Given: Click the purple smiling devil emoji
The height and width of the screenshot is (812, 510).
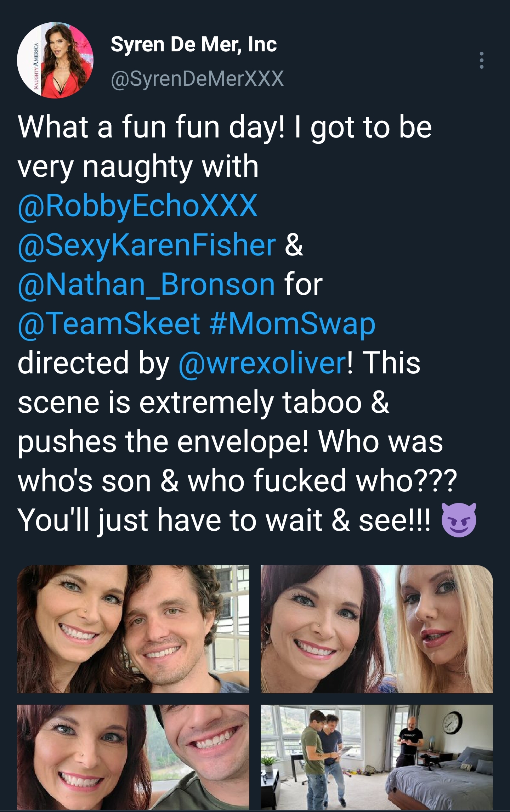Looking at the screenshot, I should [459, 520].
